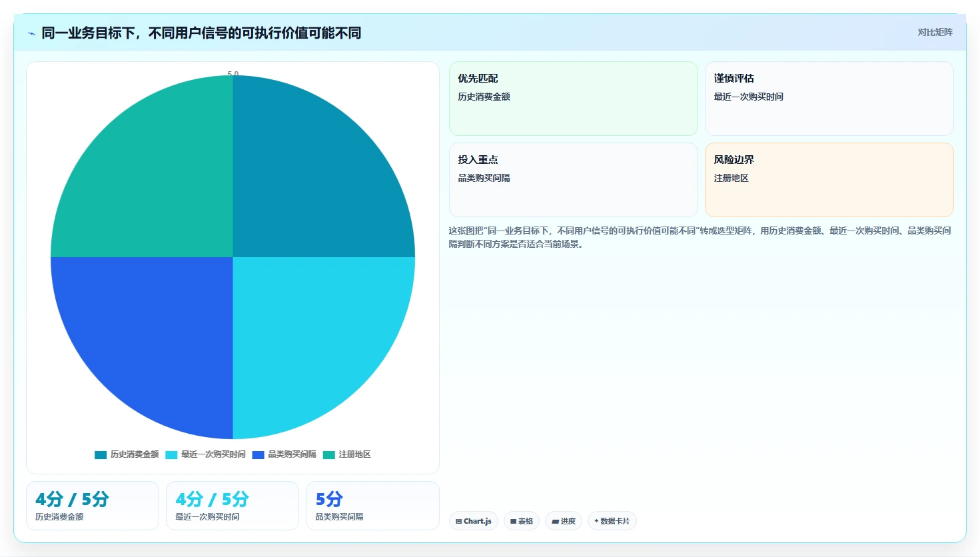Click the 4分 / 5分 历史消费金额 score card
The width and height of the screenshot is (980, 557).
pyautogui.click(x=93, y=506)
